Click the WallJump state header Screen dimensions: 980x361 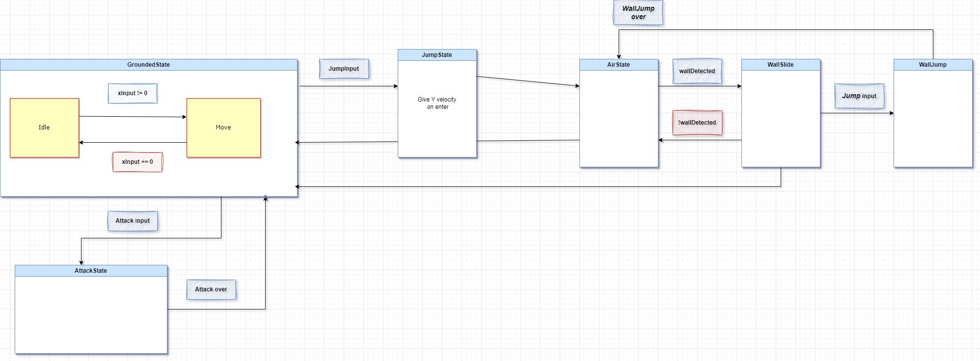pyautogui.click(x=932, y=65)
